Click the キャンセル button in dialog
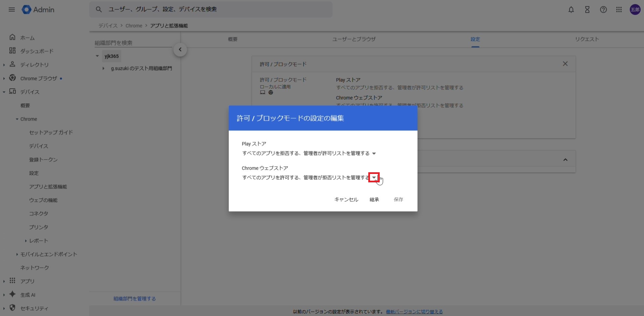This screenshot has height=316, width=644. click(x=346, y=199)
